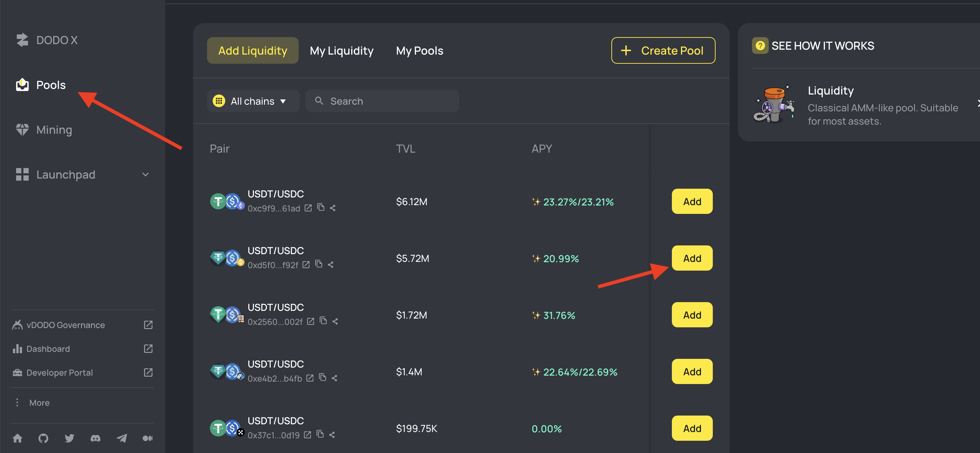Screen dimensions: 980x453
Task: Add liquidity to the $6.12M USDT/USDC pool
Action: pyautogui.click(x=692, y=201)
